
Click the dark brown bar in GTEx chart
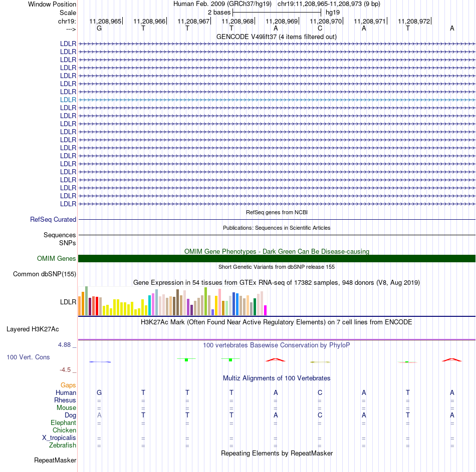pyautogui.click(x=177, y=302)
